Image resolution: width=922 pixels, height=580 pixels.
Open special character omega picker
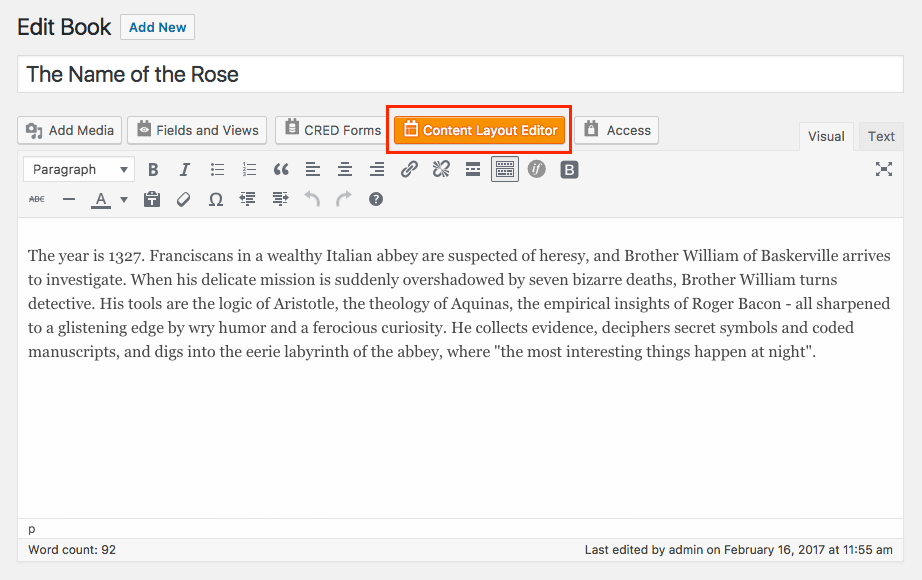(216, 199)
